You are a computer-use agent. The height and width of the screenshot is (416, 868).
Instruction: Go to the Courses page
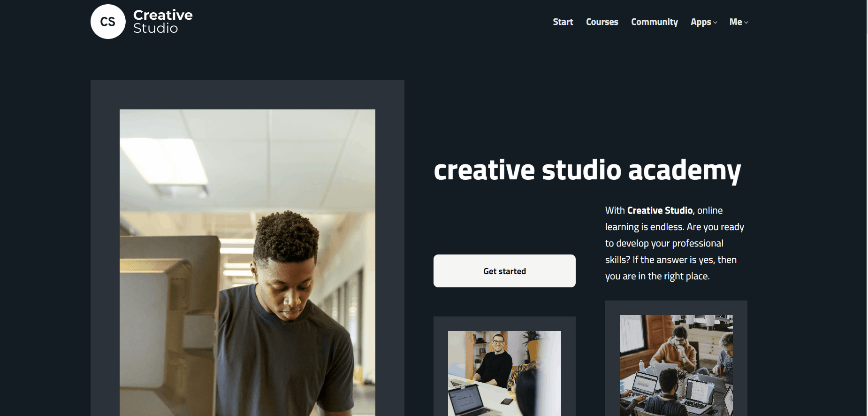(x=602, y=22)
